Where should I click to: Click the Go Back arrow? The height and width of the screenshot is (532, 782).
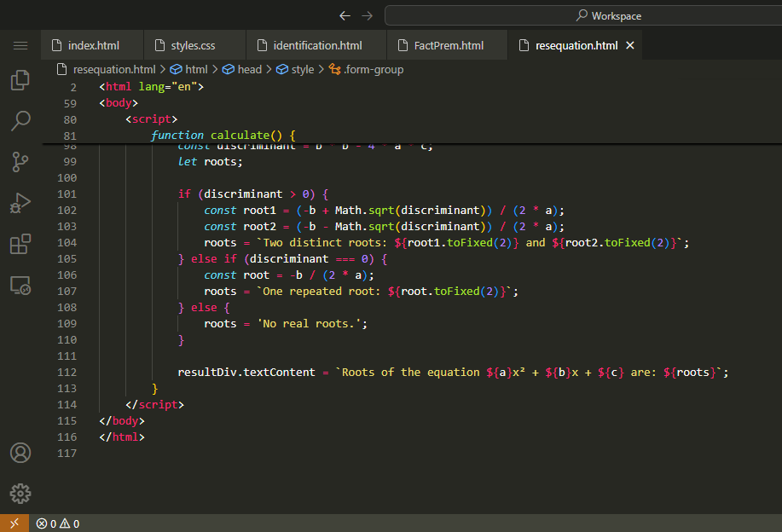coord(345,15)
